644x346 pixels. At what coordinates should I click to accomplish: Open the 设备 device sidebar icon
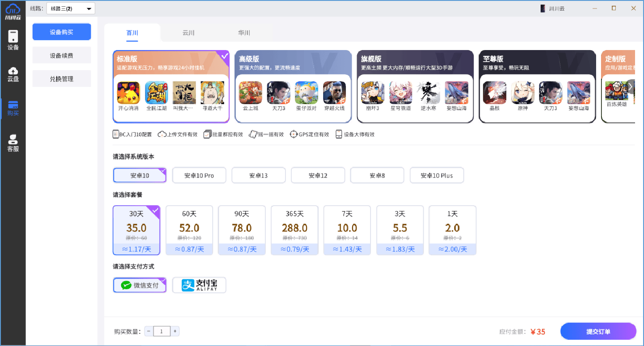point(13,40)
